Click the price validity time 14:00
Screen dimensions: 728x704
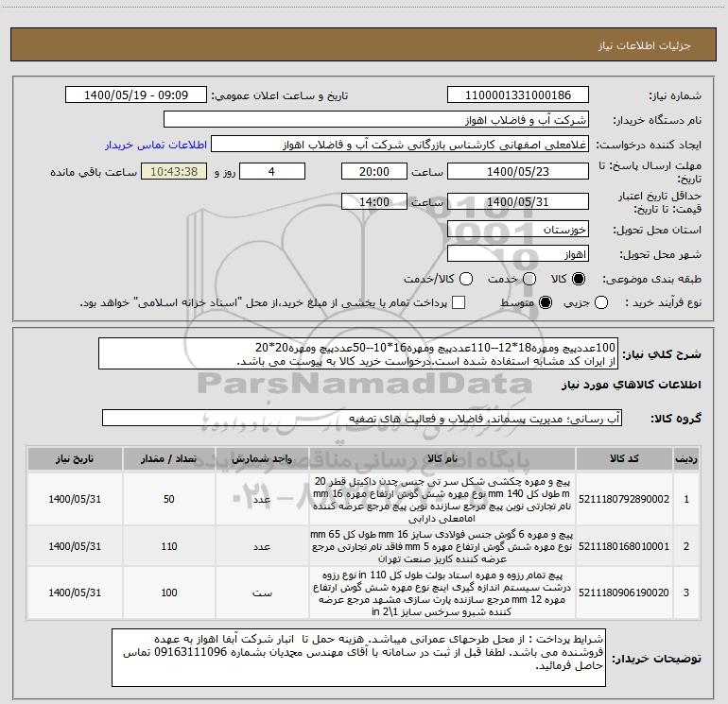374,202
